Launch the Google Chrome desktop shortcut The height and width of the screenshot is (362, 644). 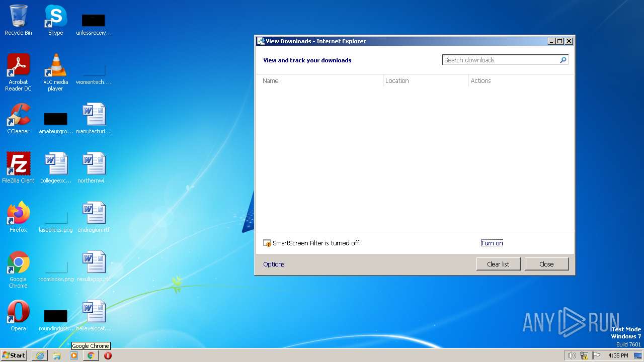pyautogui.click(x=18, y=269)
